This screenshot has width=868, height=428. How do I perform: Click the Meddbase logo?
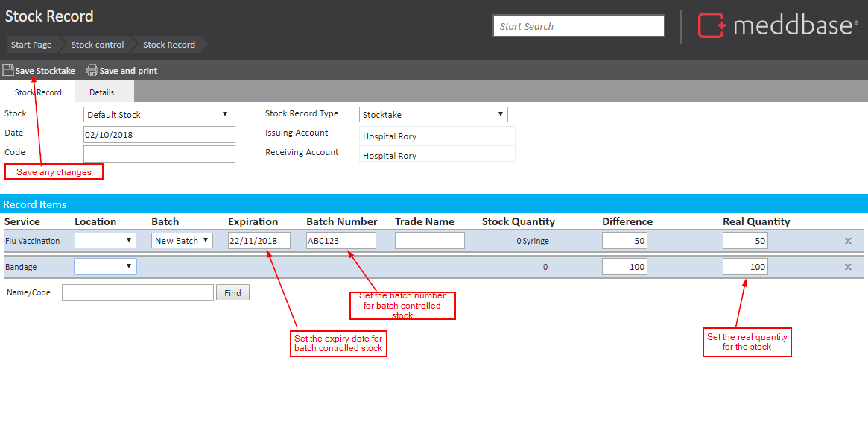pyautogui.click(x=777, y=25)
